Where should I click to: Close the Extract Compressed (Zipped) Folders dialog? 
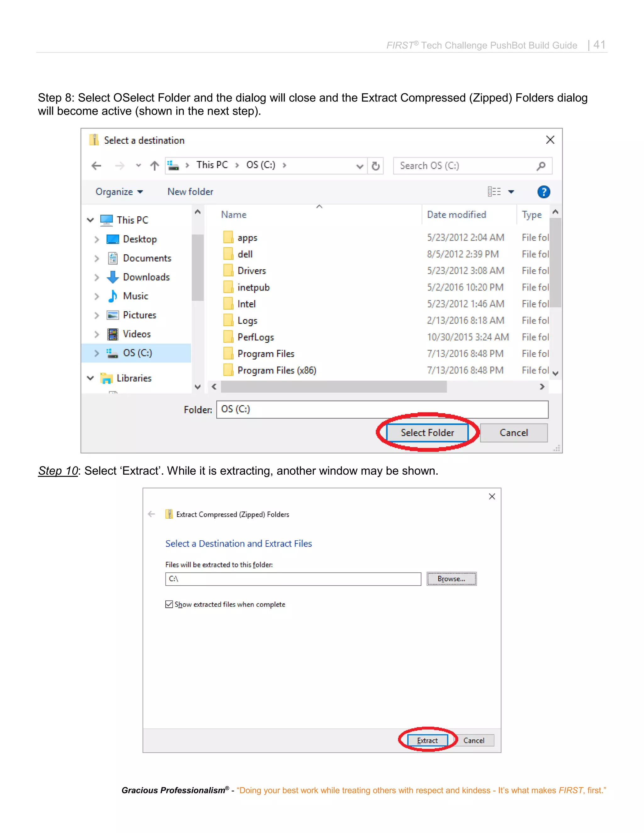(x=492, y=497)
